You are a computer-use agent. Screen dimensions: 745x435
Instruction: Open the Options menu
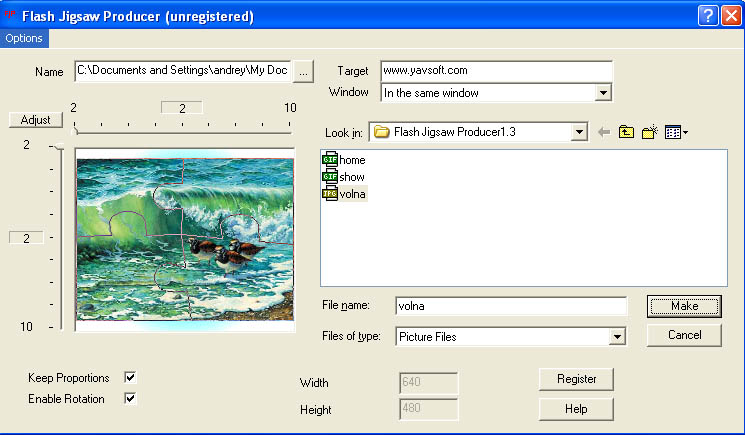point(24,38)
